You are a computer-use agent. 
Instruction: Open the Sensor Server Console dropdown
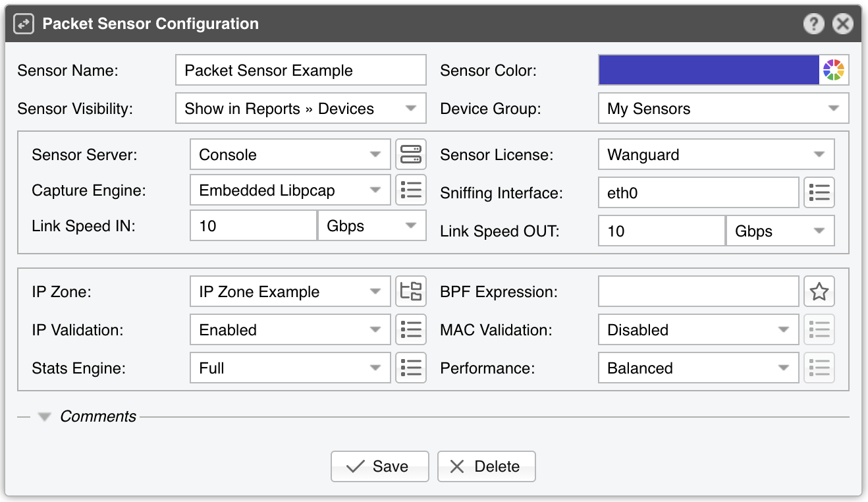coord(290,155)
